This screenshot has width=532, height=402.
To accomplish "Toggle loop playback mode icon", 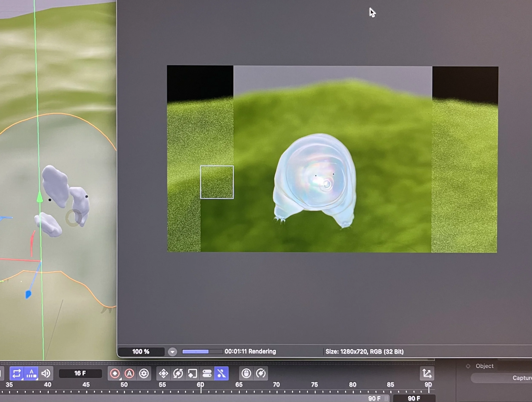I will point(17,373).
